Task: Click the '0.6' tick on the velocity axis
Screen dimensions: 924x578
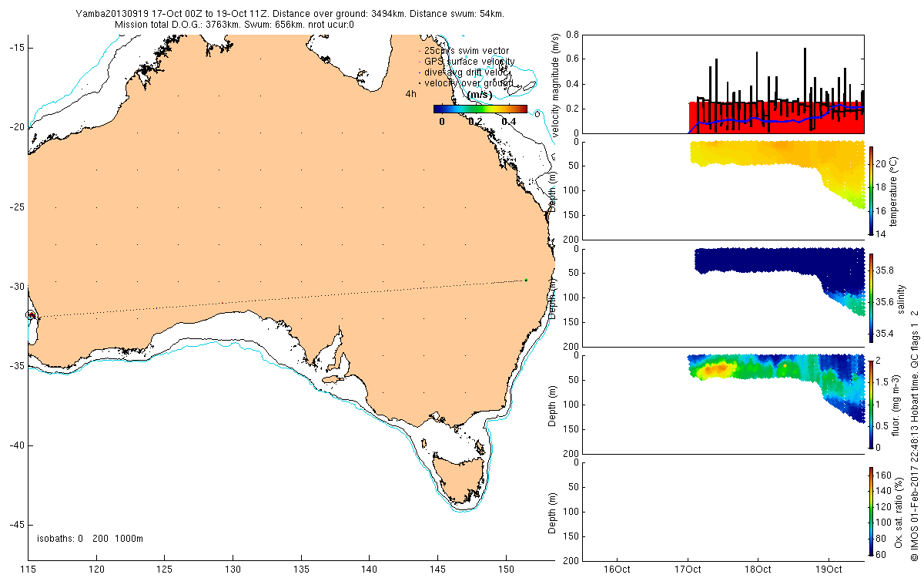Action: (571, 59)
